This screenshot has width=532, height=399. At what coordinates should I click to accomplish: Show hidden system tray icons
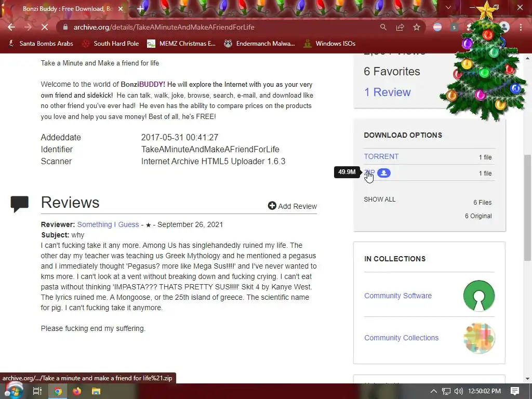(x=434, y=391)
